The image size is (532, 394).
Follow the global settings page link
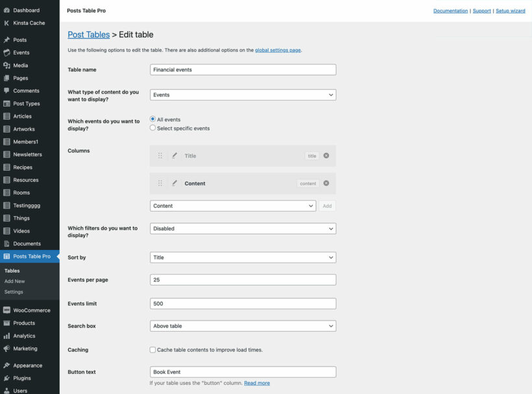click(x=278, y=49)
